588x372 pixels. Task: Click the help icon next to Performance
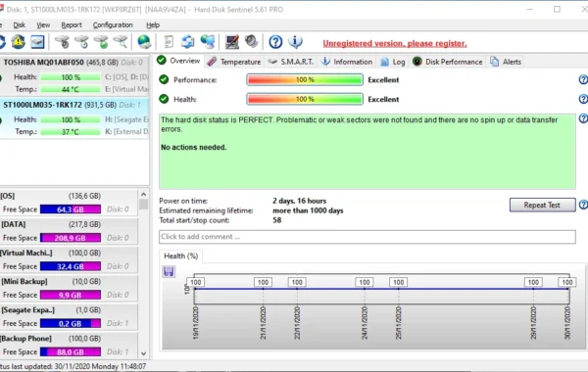(583, 79)
